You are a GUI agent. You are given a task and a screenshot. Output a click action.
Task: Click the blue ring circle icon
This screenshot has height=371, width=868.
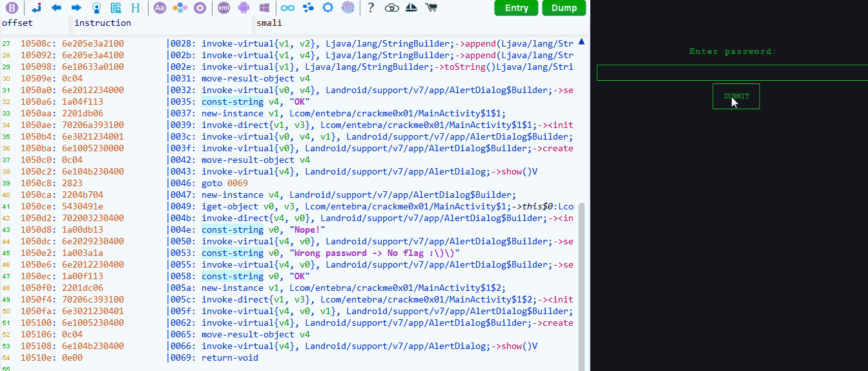(328, 8)
